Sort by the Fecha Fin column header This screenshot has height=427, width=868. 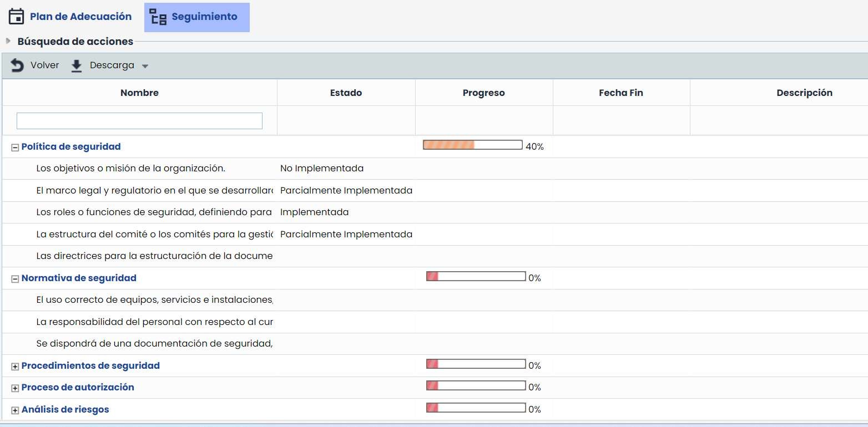(x=620, y=93)
